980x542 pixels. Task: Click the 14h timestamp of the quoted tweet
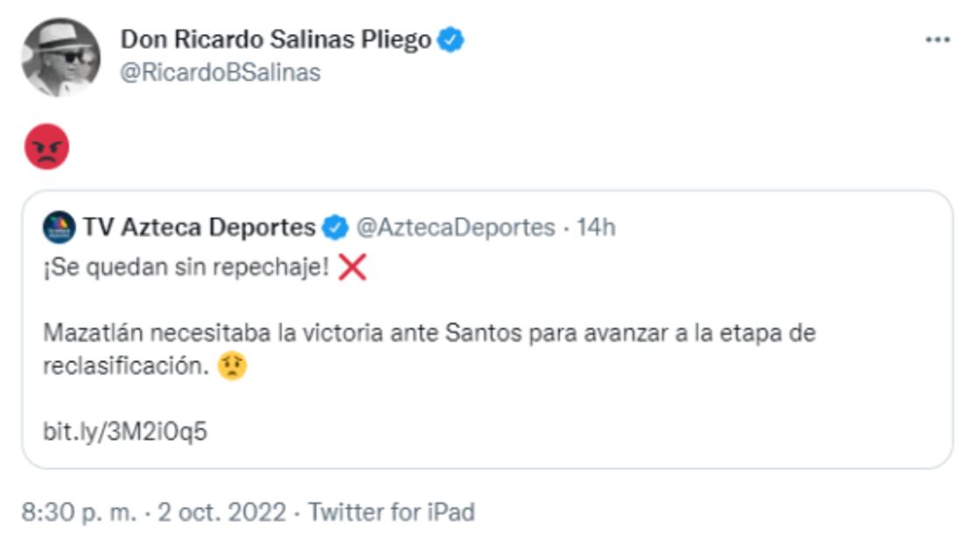[x=597, y=227]
